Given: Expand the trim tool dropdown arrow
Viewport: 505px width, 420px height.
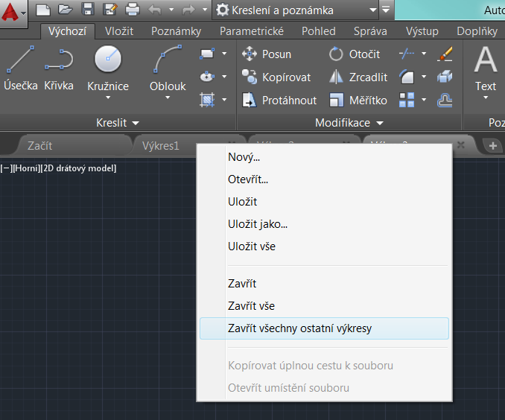Looking at the screenshot, I should [424, 54].
